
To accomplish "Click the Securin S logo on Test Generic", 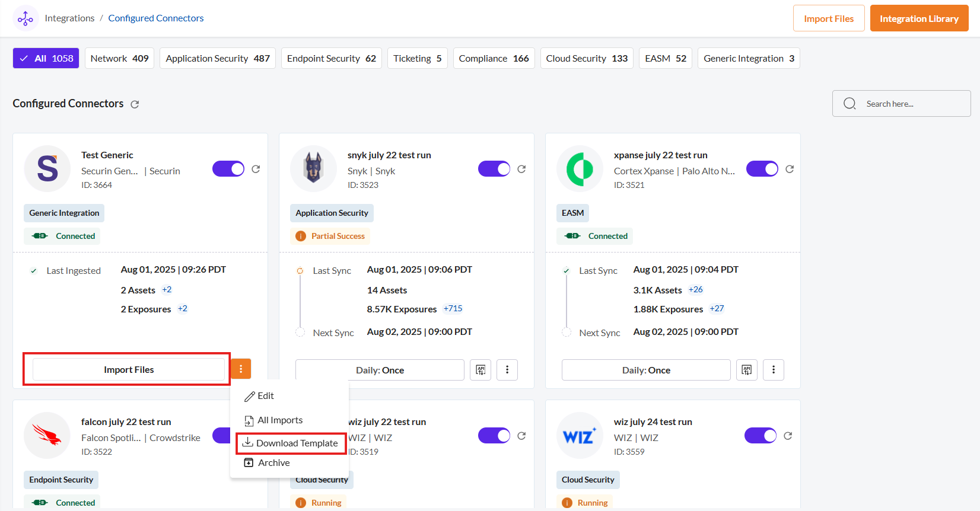I will click(47, 169).
